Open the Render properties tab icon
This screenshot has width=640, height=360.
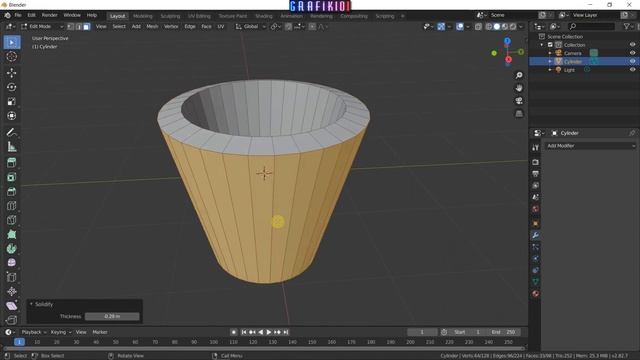(x=536, y=162)
